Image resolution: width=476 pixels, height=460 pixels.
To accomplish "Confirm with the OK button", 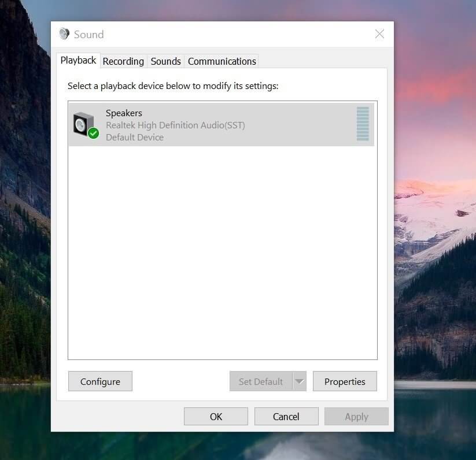I will [x=216, y=416].
